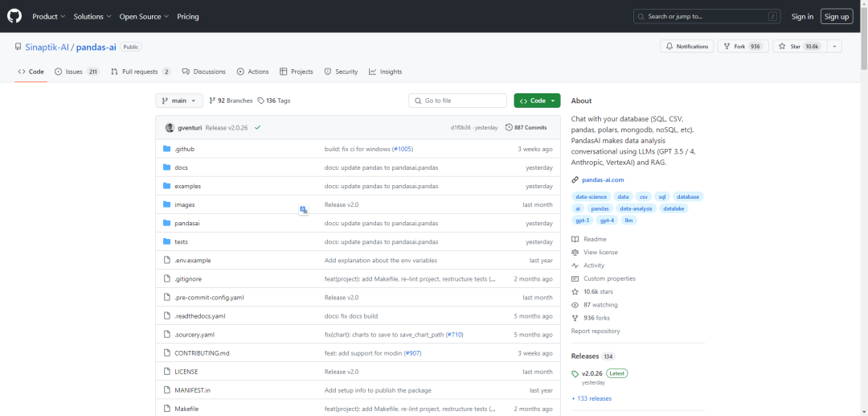Screen dimensions: 868x416
Task: Click the Makefile file icon
Action: [x=167, y=409]
